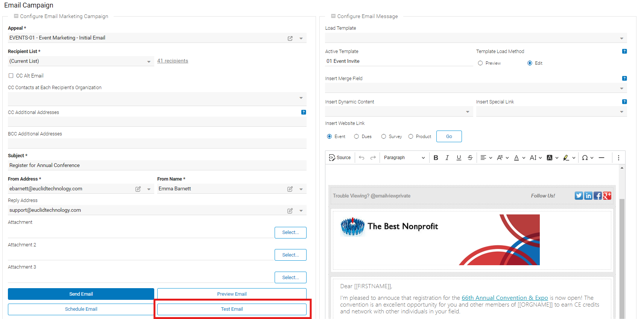Open Insert Merge Field dropdown
The height and width of the screenshot is (319, 644).
(476, 88)
